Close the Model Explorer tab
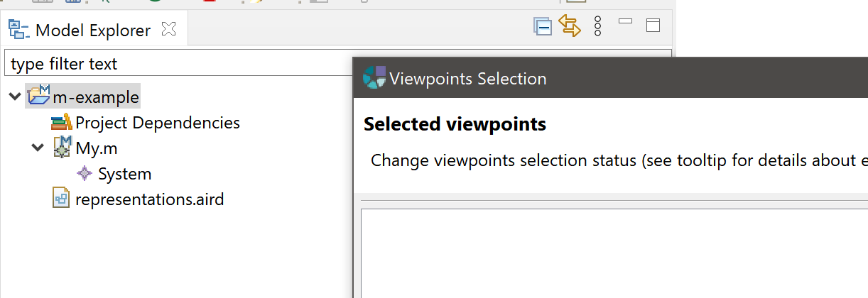Viewport: 868px width, 298px height. pyautogui.click(x=168, y=30)
